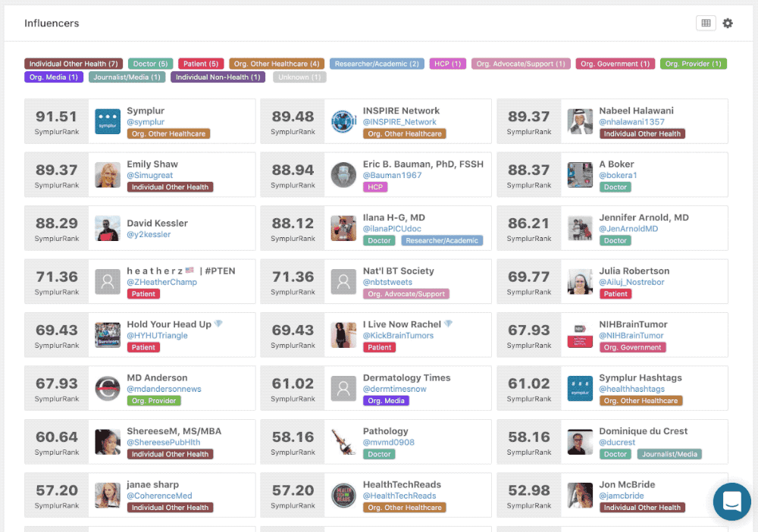Open the @ZHeatherChamp handle link
This screenshot has width=758, height=532.
pos(162,282)
